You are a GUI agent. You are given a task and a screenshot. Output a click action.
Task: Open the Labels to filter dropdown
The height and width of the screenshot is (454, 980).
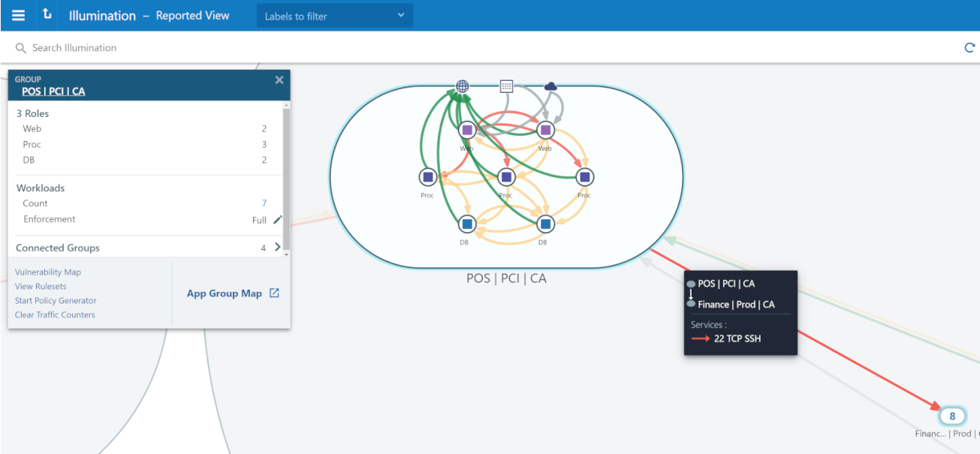[335, 16]
